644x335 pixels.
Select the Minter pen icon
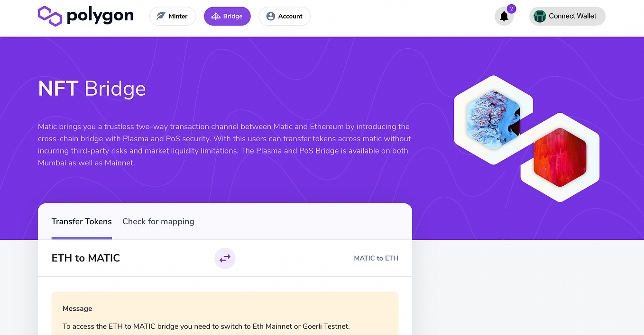[x=160, y=16]
